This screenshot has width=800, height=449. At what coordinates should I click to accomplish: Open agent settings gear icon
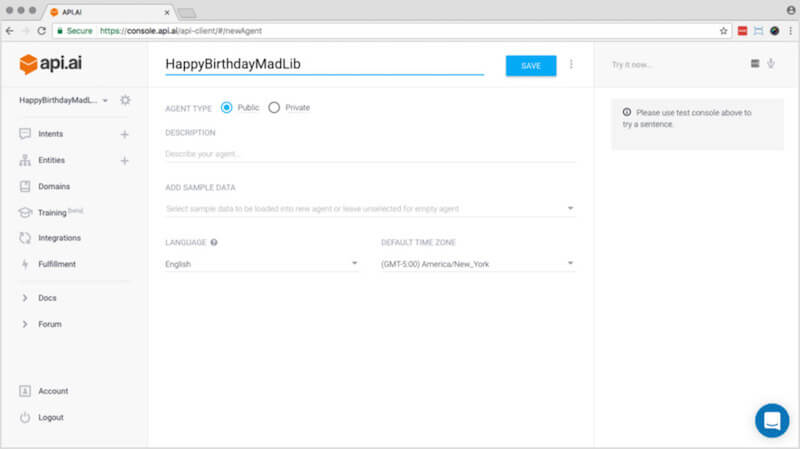click(x=125, y=100)
